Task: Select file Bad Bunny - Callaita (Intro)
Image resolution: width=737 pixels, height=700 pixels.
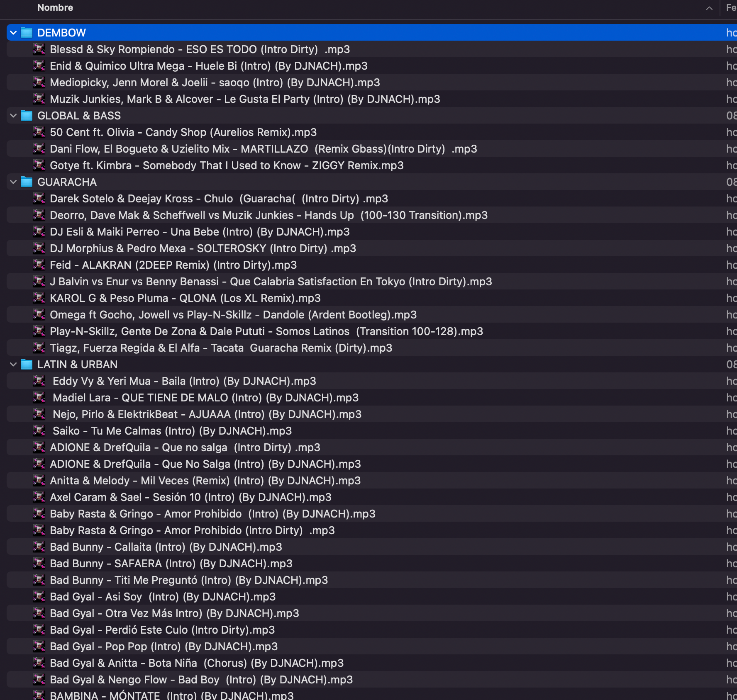Action: click(166, 547)
